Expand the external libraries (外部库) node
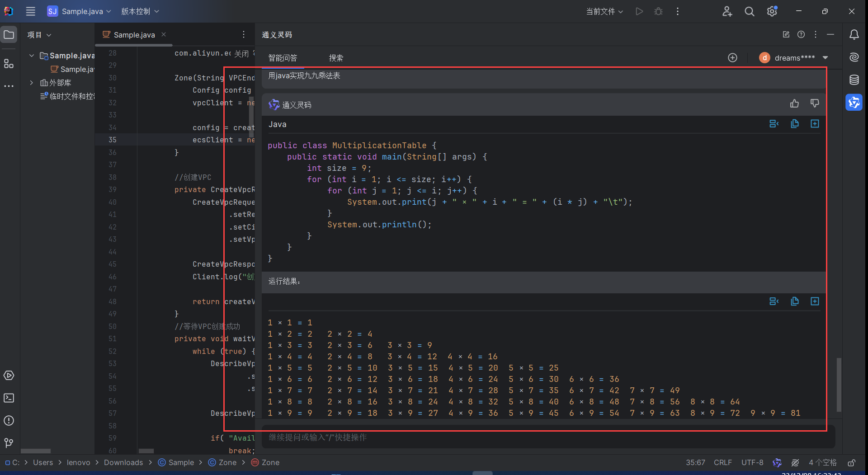The image size is (868, 475). tap(32, 83)
